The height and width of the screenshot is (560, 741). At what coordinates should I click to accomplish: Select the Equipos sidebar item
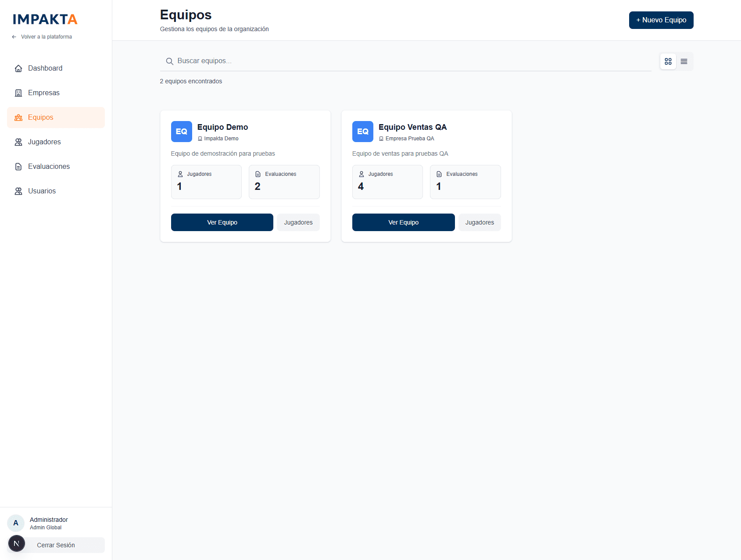(x=40, y=118)
